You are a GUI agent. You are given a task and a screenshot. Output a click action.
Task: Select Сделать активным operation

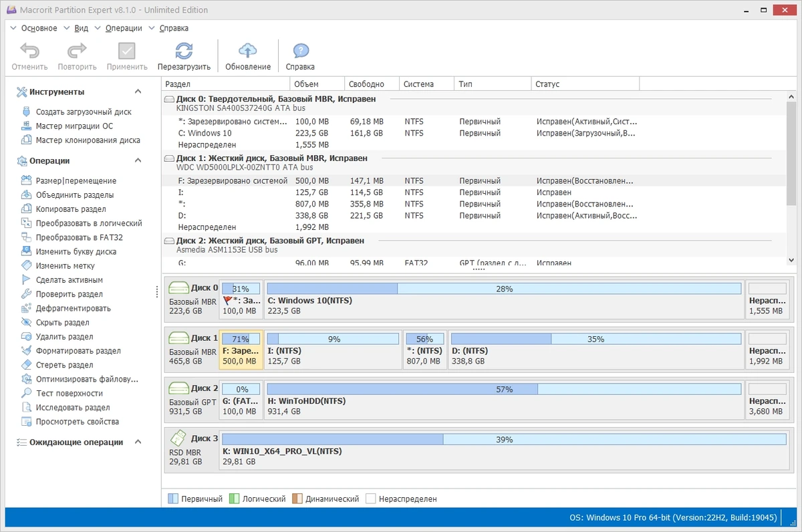(x=70, y=280)
